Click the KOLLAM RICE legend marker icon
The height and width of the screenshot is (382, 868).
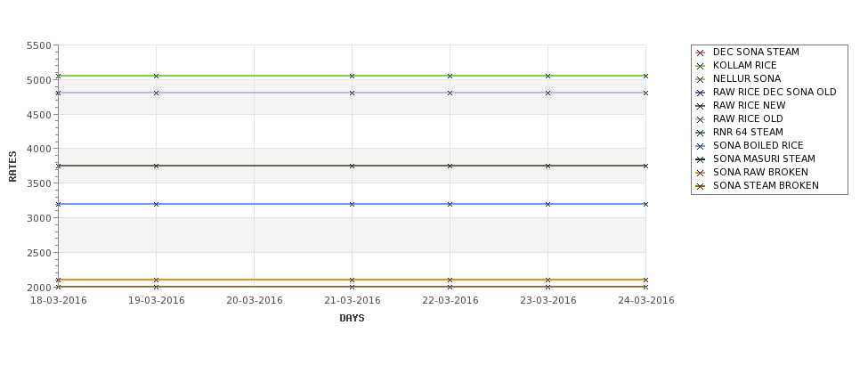[701, 66]
